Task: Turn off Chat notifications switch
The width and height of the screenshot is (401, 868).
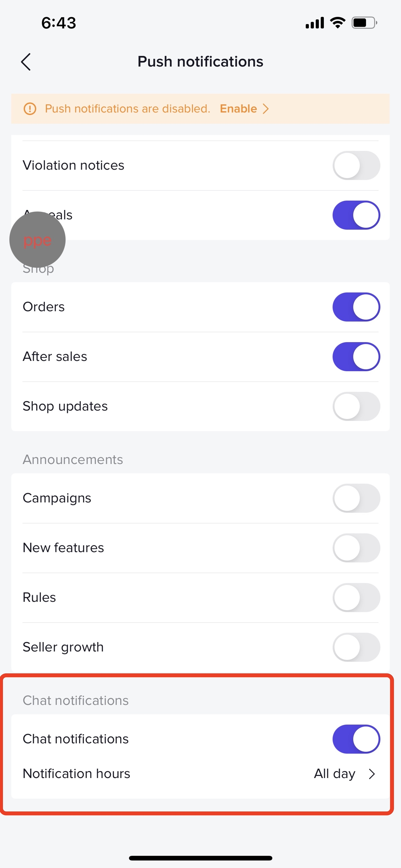Action: [356, 739]
